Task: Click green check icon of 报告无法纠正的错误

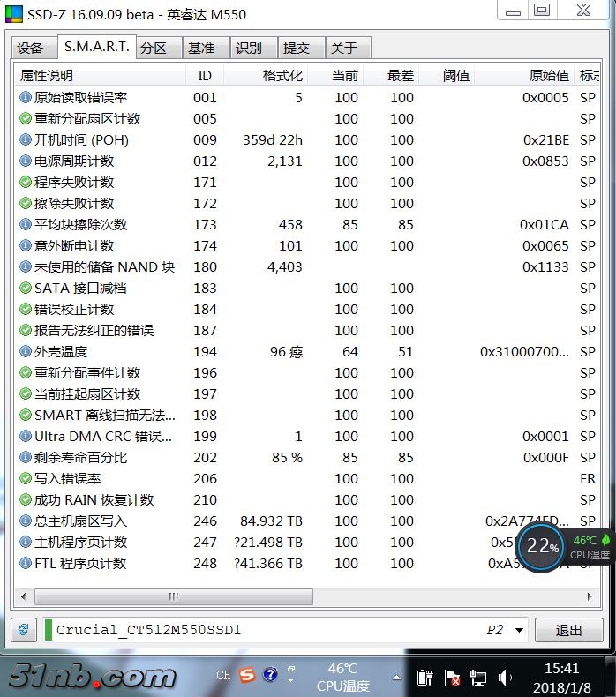Action: coord(26,330)
